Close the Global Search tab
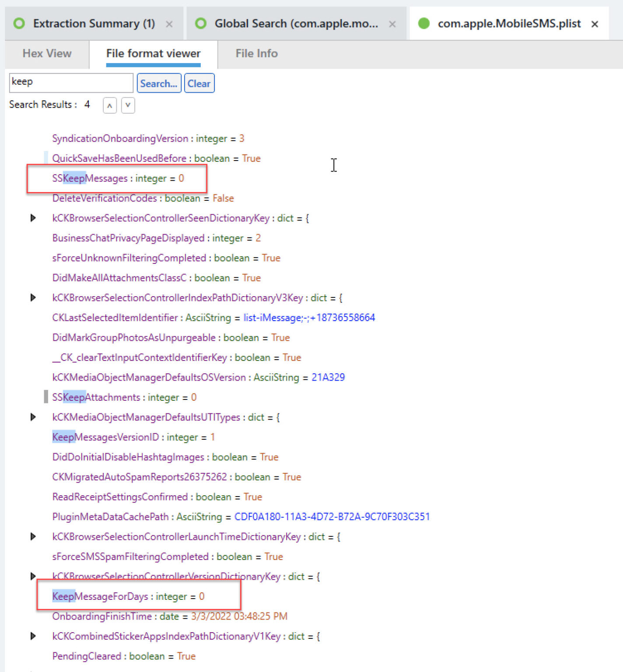Viewport: 623px width, 672px height. point(392,24)
